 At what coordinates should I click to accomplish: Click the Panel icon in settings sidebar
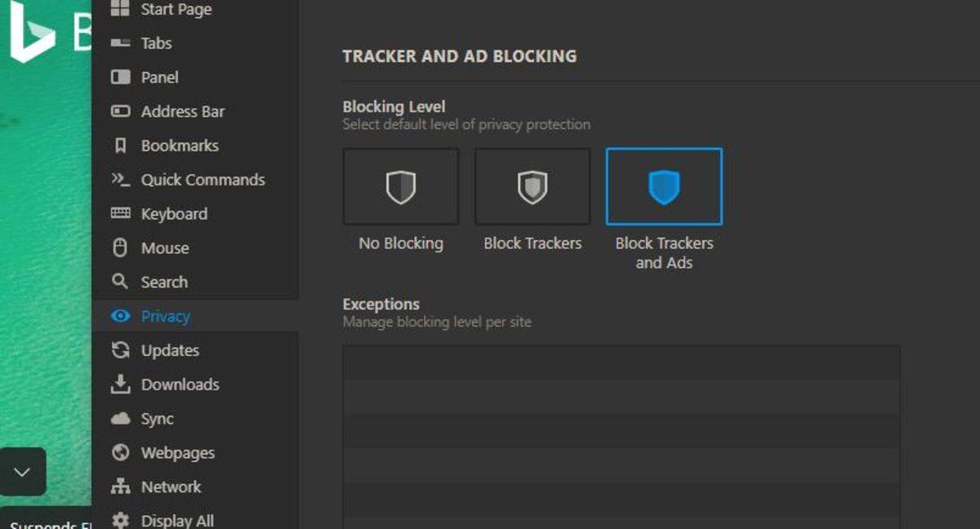pos(121,78)
